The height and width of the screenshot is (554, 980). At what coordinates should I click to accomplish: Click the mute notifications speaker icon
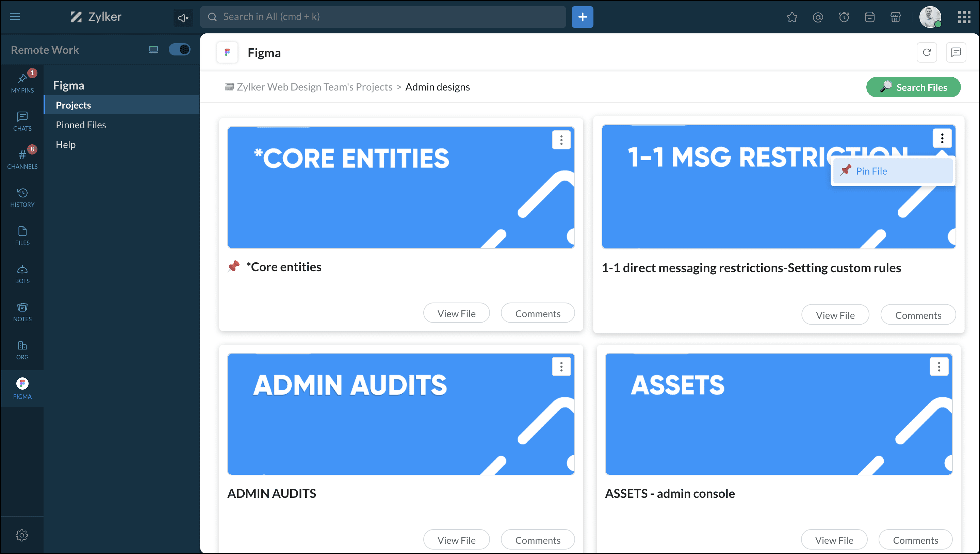point(183,17)
